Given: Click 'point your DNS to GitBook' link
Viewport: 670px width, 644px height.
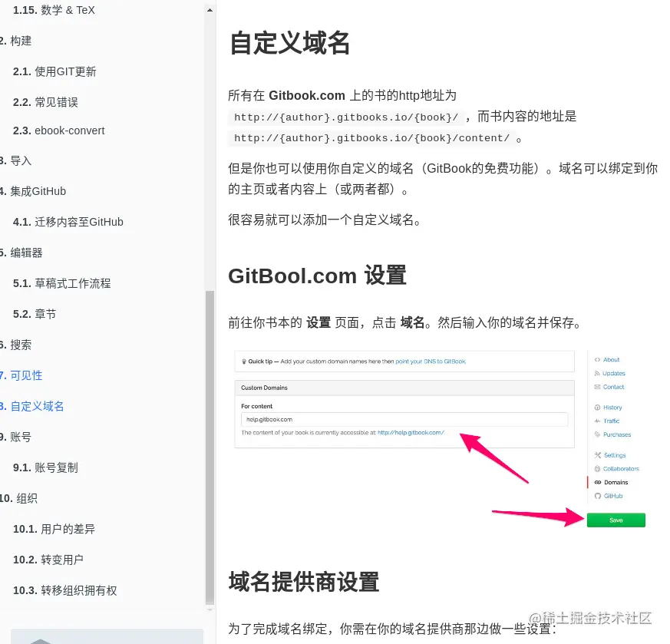Looking at the screenshot, I should 431,362.
